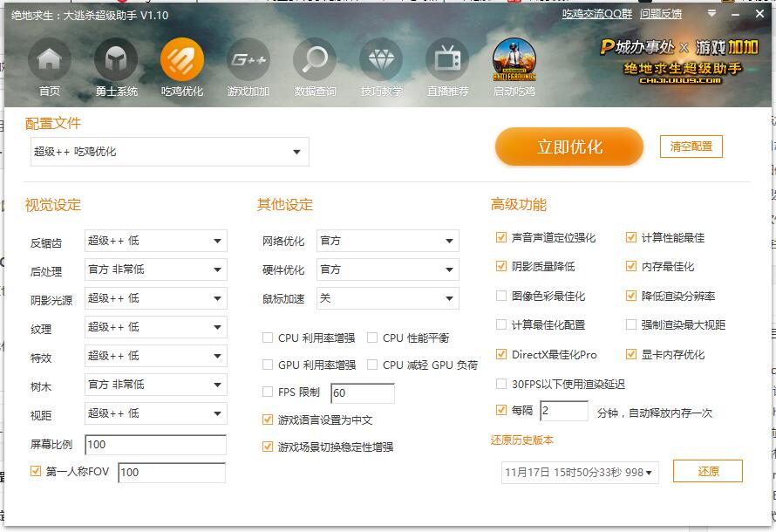776x532 pixels.
Task: Enable CPU 利用率增强 checkbox
Action: click(268, 338)
